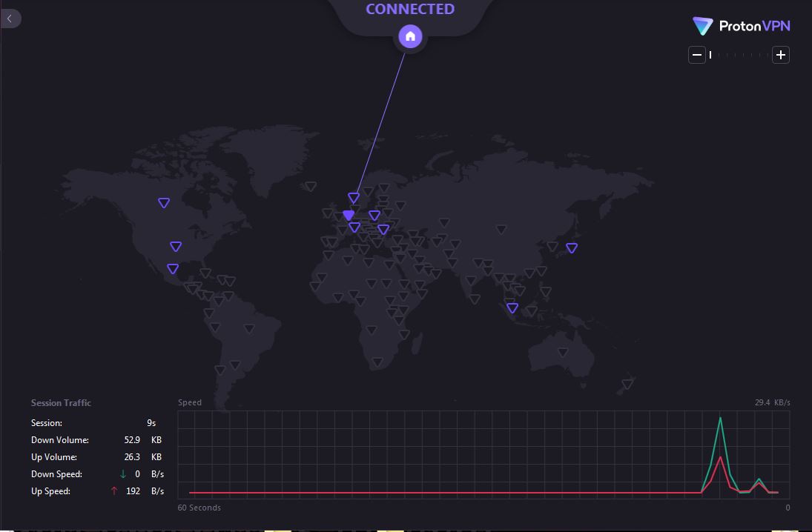Click the filled purple connected server marker
The image size is (812, 532).
(x=349, y=216)
